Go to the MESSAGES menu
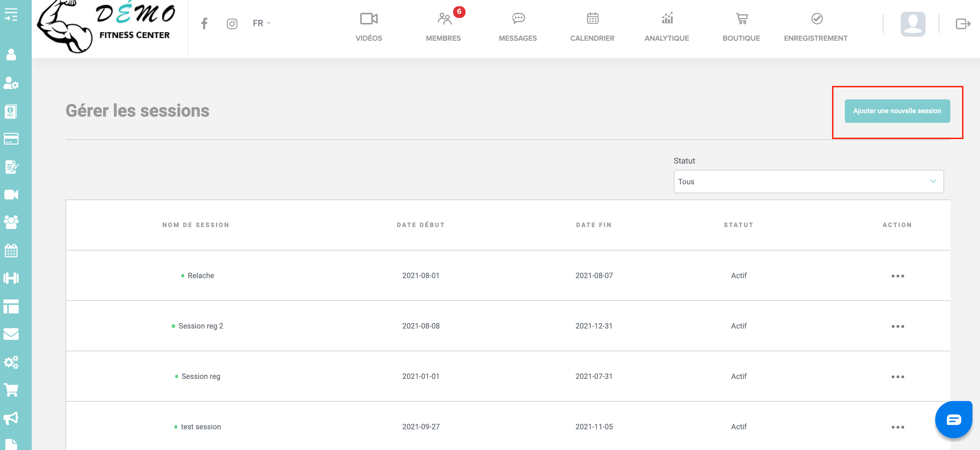The image size is (980, 450). 518,27
